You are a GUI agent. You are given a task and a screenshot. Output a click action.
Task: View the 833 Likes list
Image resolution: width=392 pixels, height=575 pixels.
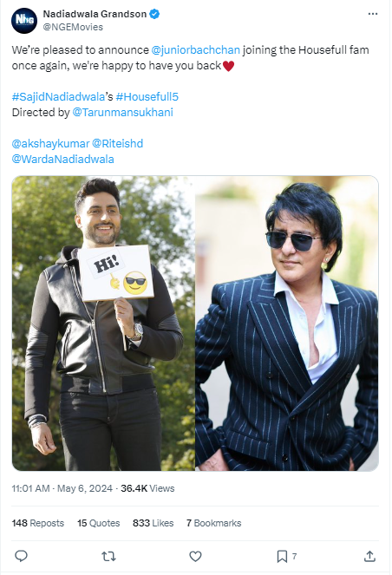(154, 523)
